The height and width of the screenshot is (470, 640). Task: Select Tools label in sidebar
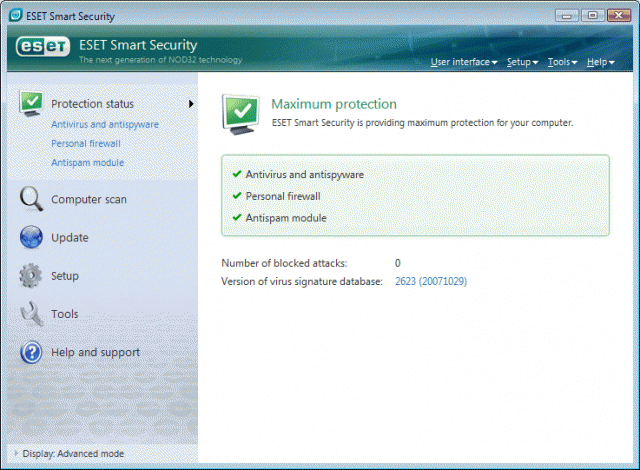coord(64,314)
